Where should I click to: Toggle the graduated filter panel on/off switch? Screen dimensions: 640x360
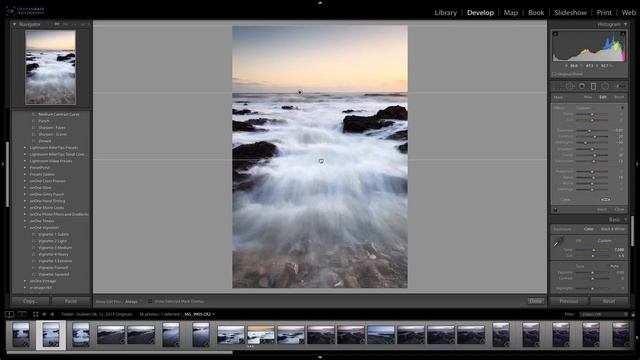pos(555,210)
